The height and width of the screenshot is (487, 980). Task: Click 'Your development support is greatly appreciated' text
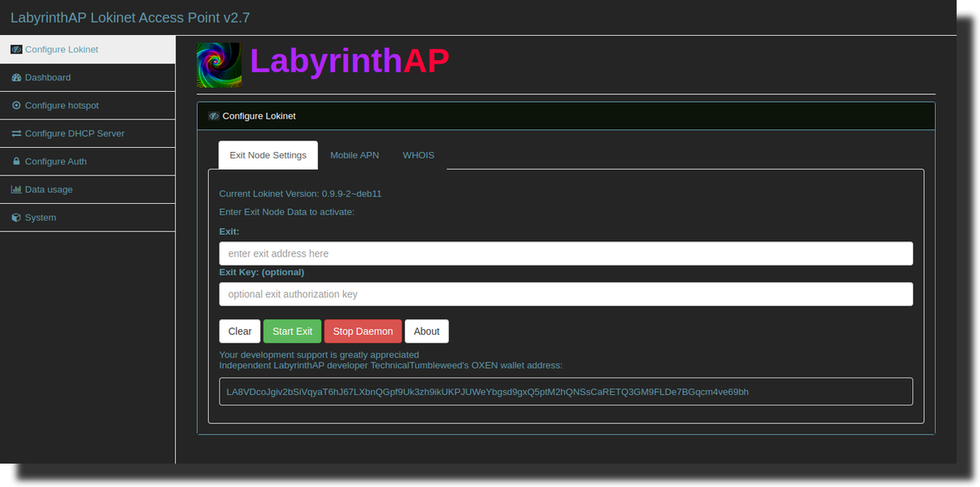pos(319,354)
